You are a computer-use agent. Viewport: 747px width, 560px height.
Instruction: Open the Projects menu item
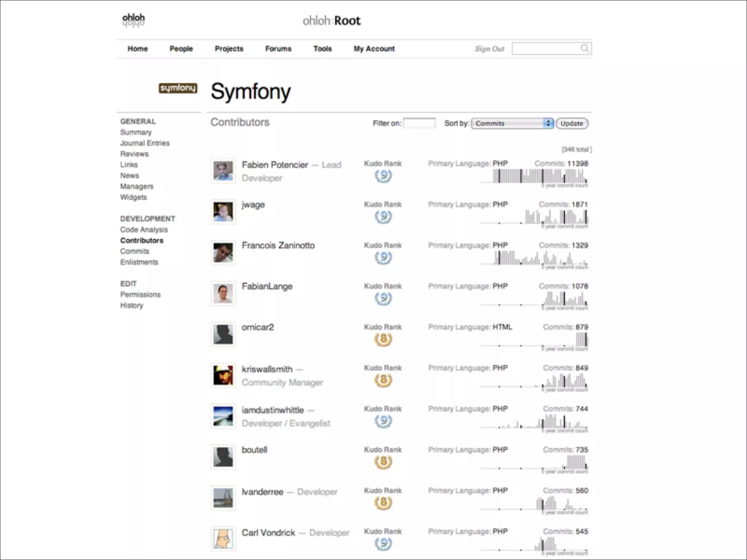pos(229,48)
